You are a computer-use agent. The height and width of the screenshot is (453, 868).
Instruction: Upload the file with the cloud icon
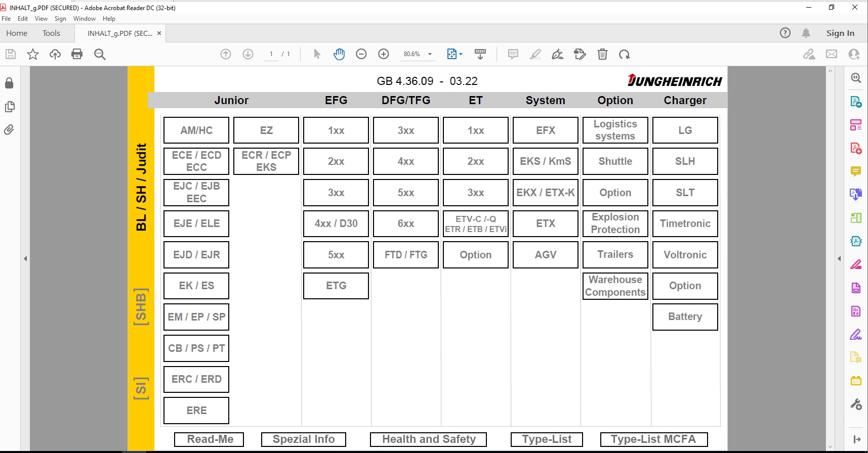pyautogui.click(x=55, y=54)
